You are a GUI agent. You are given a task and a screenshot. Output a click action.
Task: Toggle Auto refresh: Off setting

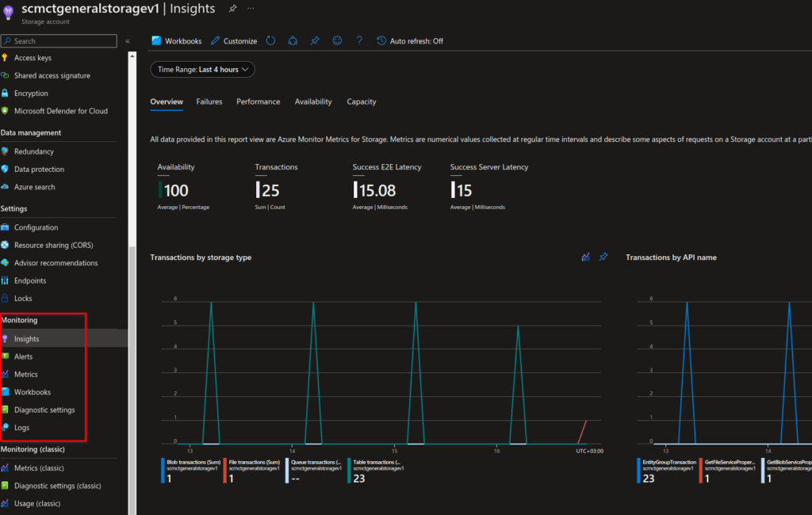pyautogui.click(x=410, y=41)
